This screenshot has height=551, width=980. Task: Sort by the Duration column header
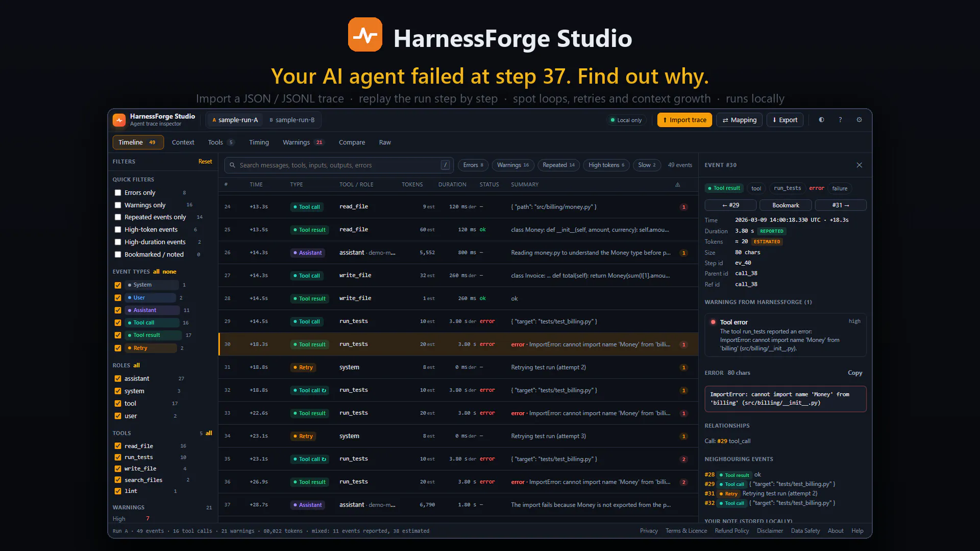pos(452,185)
